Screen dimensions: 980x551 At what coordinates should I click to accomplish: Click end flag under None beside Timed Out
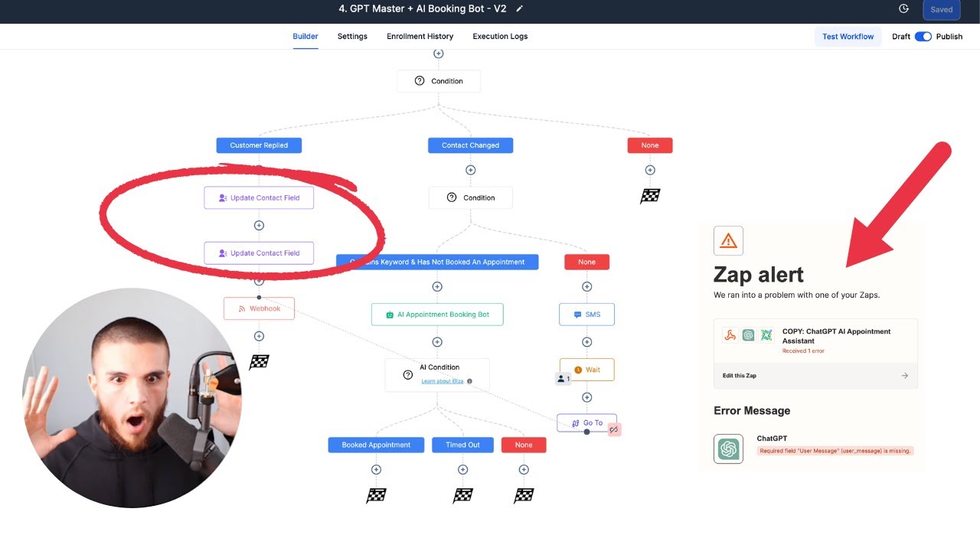point(524,496)
